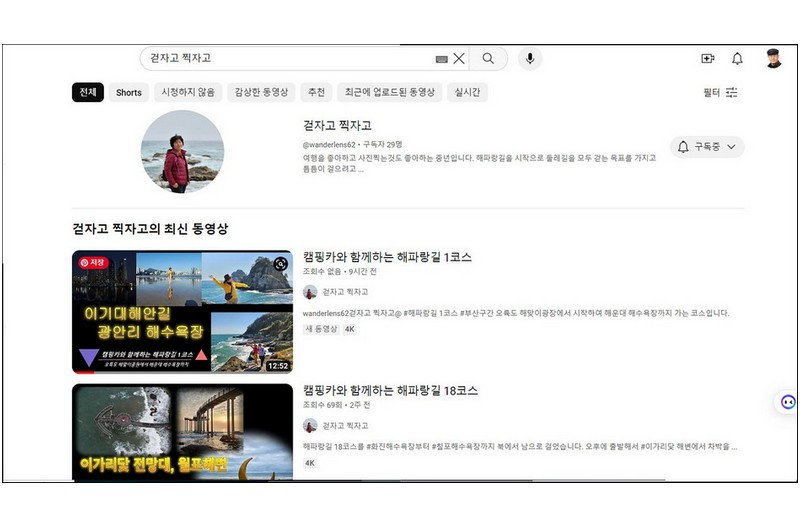The width and height of the screenshot is (800, 527).
Task: Click the channel description text
Action: click(480, 163)
